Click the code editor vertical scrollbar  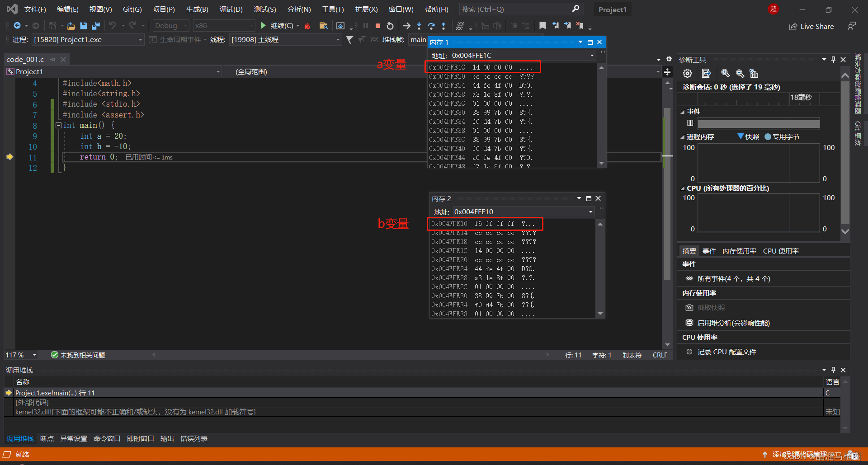click(667, 194)
